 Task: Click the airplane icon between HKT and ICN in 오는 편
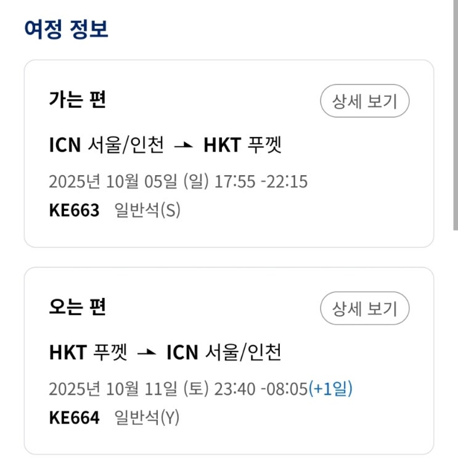click(147, 353)
